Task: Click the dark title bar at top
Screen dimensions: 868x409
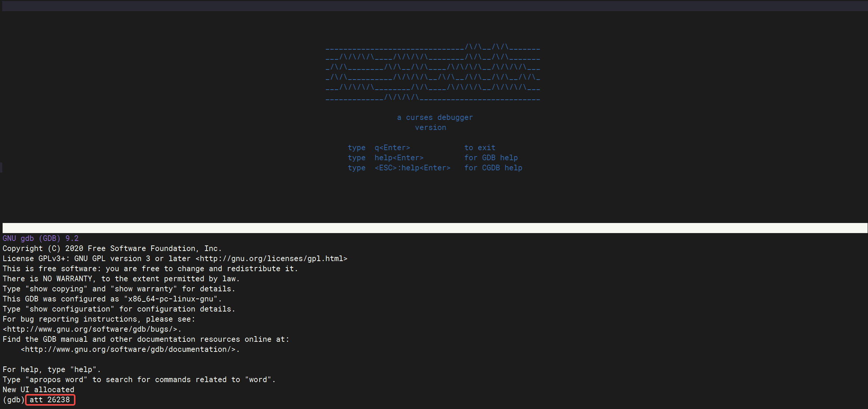Action: click(x=434, y=6)
